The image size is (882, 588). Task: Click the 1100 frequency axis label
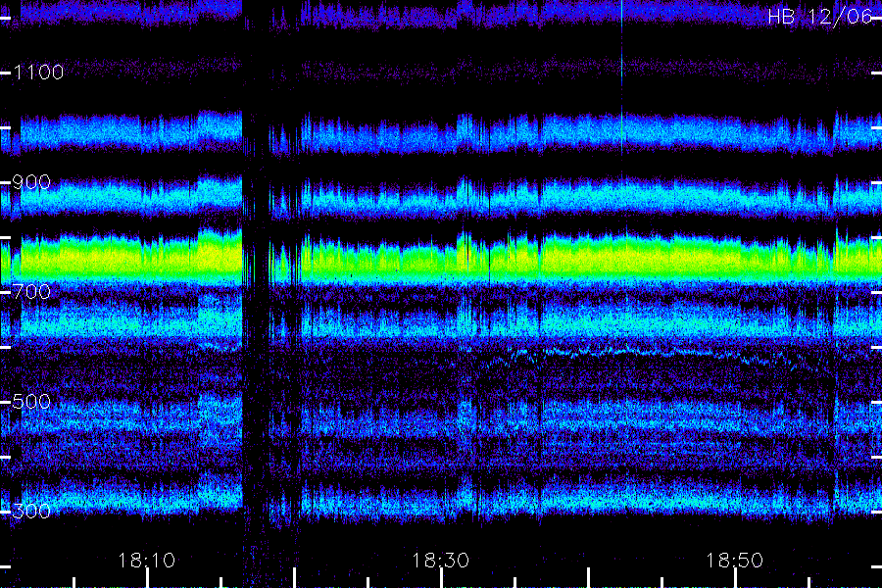coord(38,72)
